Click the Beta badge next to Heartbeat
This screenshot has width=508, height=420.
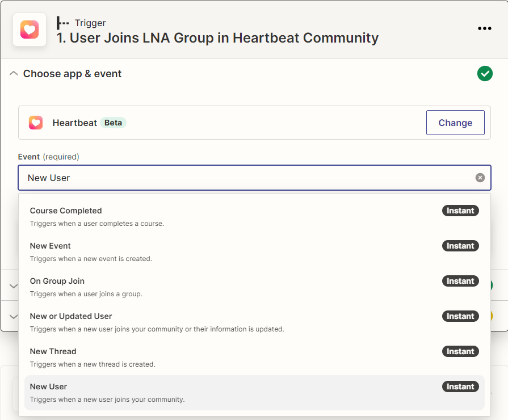coord(113,123)
